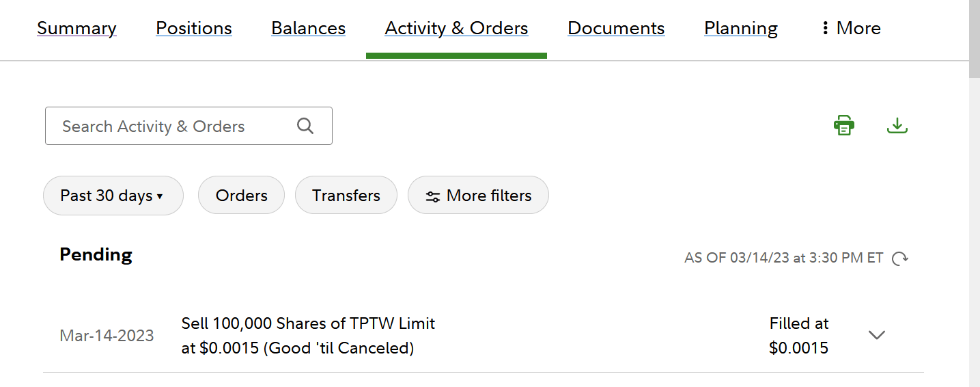
Task: Open the Past 30 days dropdown
Action: (113, 196)
